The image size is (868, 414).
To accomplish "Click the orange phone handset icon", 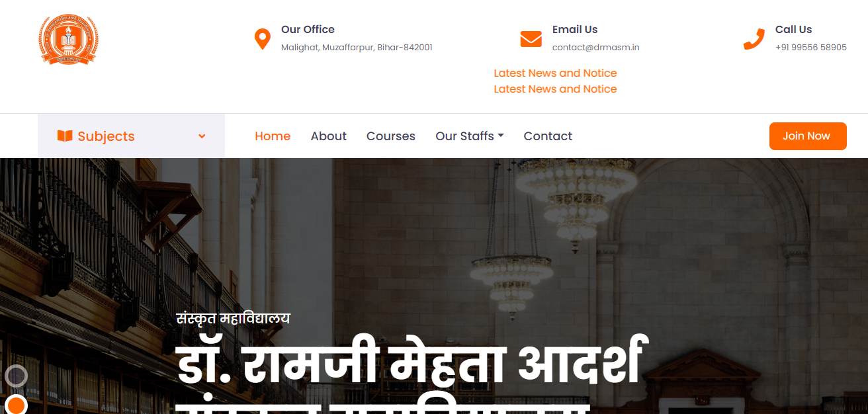I will (x=754, y=39).
